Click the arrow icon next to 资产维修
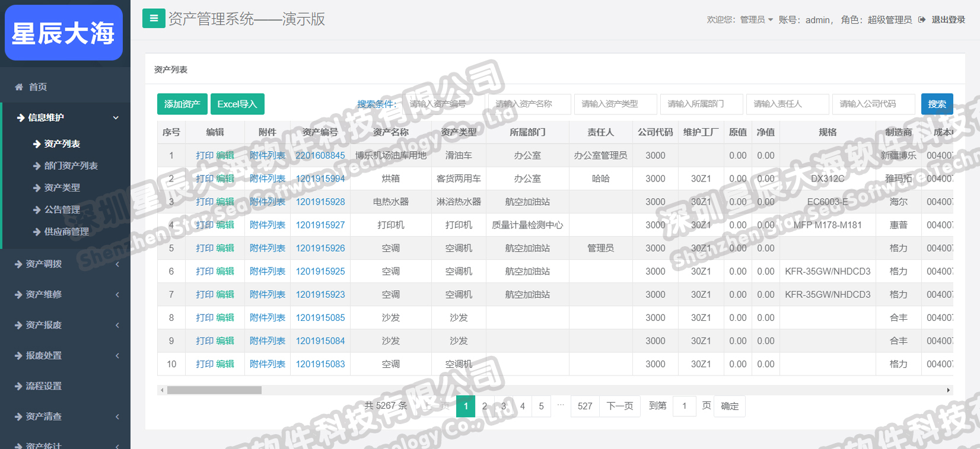This screenshot has height=449, width=980. (18, 294)
